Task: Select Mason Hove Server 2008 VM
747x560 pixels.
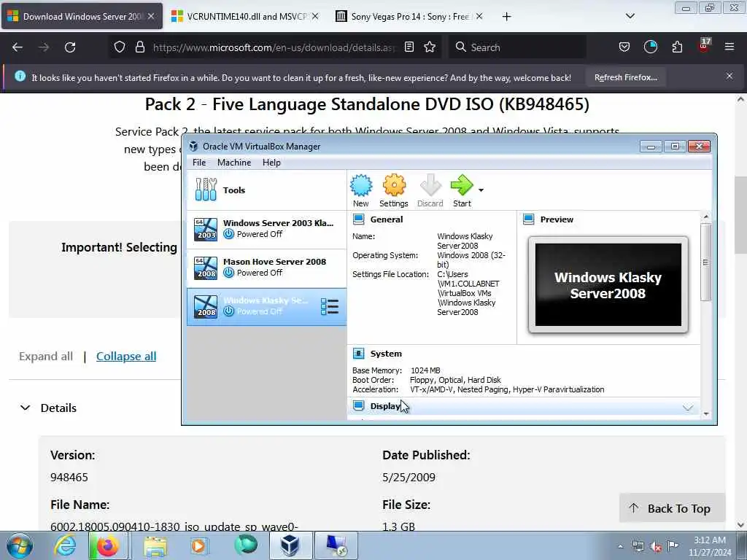Action: coord(267,268)
